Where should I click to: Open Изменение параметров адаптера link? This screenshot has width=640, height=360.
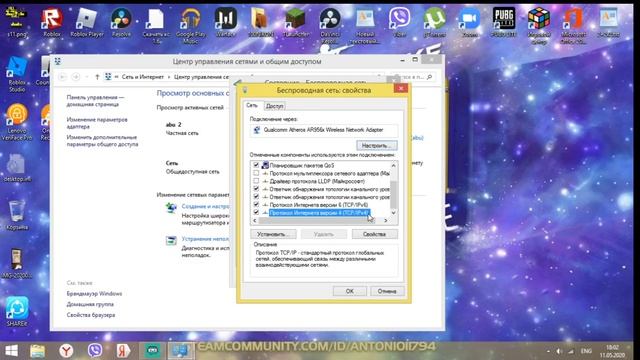97,123
